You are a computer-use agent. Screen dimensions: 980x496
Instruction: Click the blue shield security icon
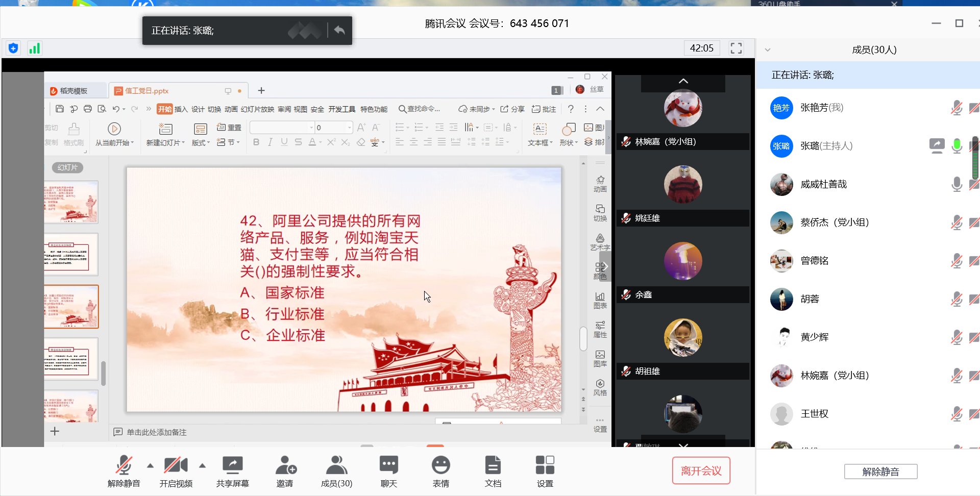(13, 48)
